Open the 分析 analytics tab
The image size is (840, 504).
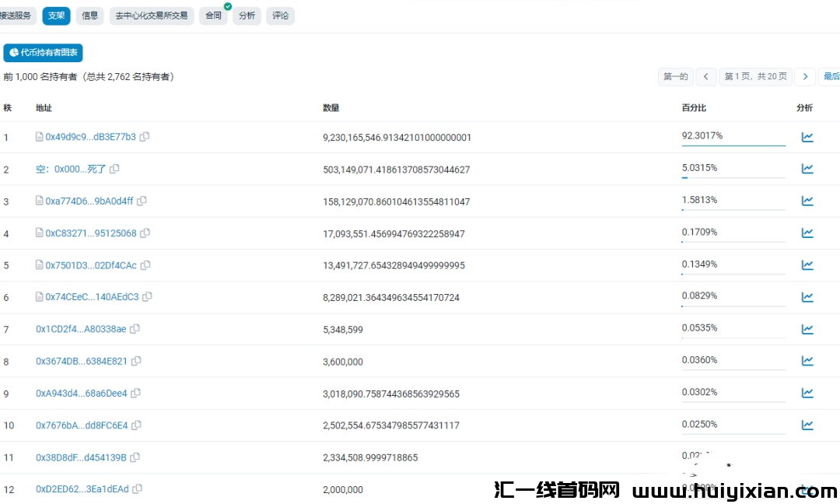[x=247, y=16]
